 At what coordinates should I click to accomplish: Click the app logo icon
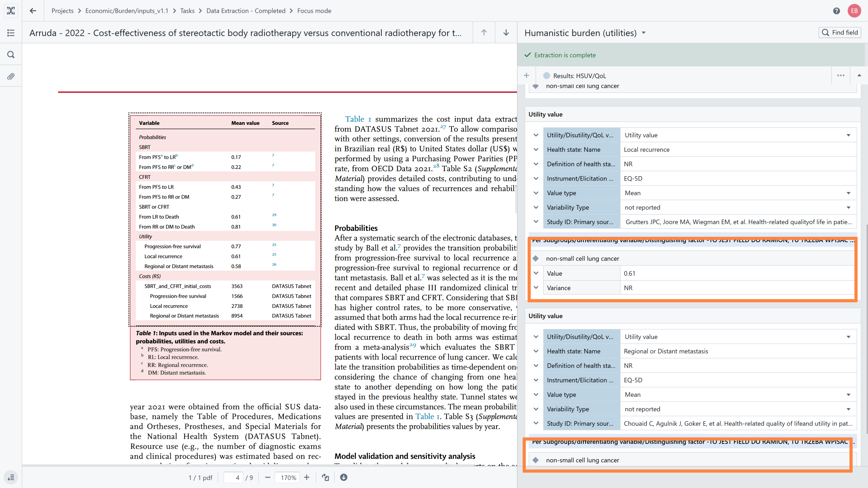11,11
